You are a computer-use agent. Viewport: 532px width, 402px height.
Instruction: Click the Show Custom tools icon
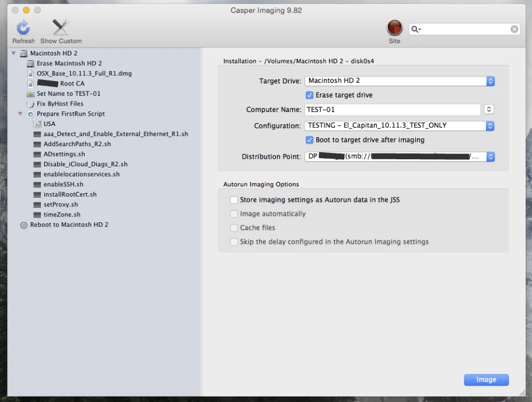61,27
